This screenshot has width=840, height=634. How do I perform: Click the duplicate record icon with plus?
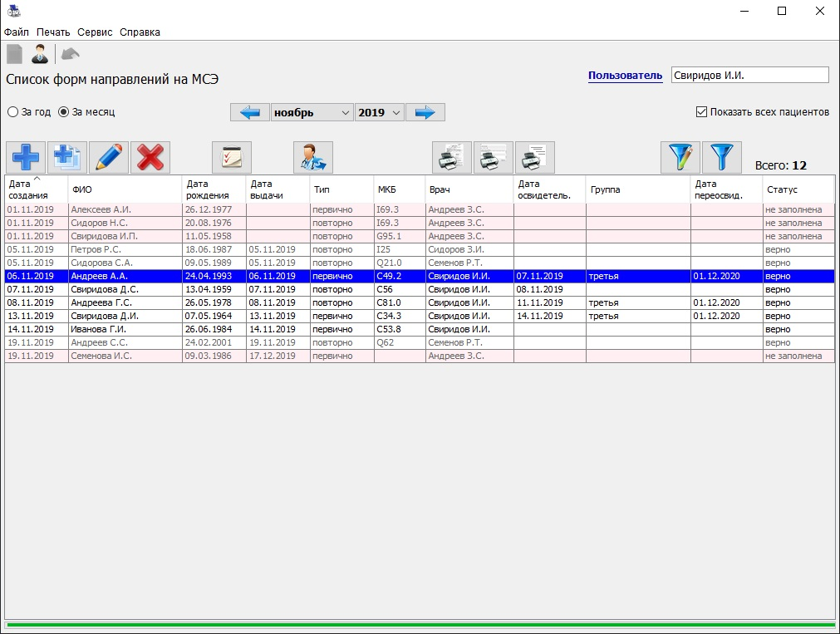coord(67,157)
